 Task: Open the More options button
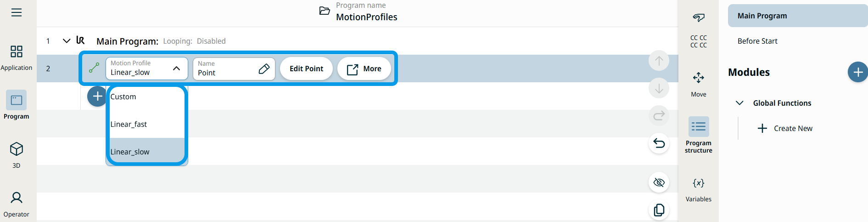364,68
